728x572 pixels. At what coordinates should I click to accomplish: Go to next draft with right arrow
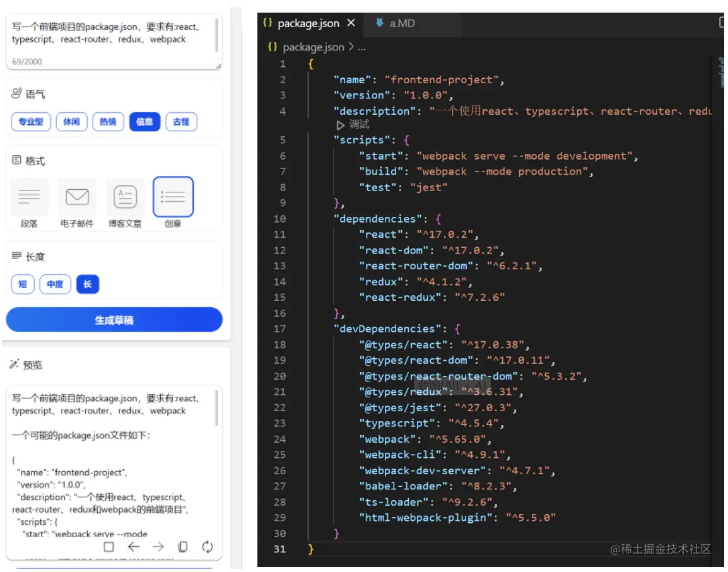[x=158, y=547]
